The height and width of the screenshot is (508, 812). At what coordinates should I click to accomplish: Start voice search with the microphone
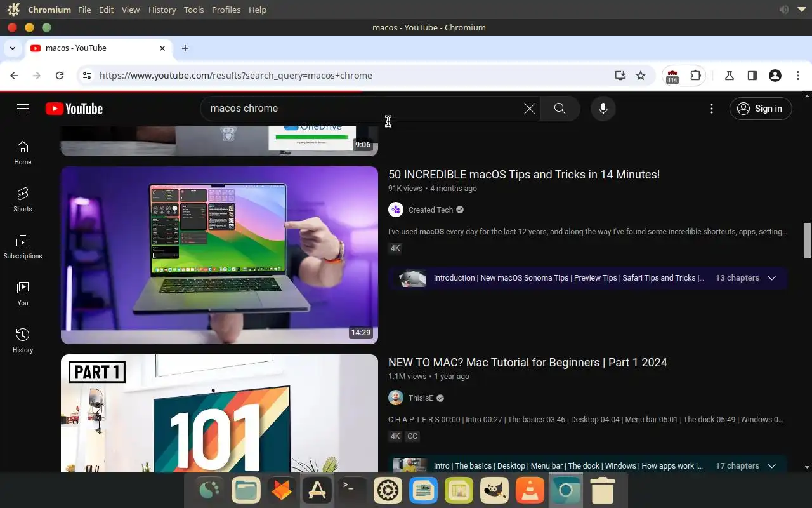click(603, 109)
